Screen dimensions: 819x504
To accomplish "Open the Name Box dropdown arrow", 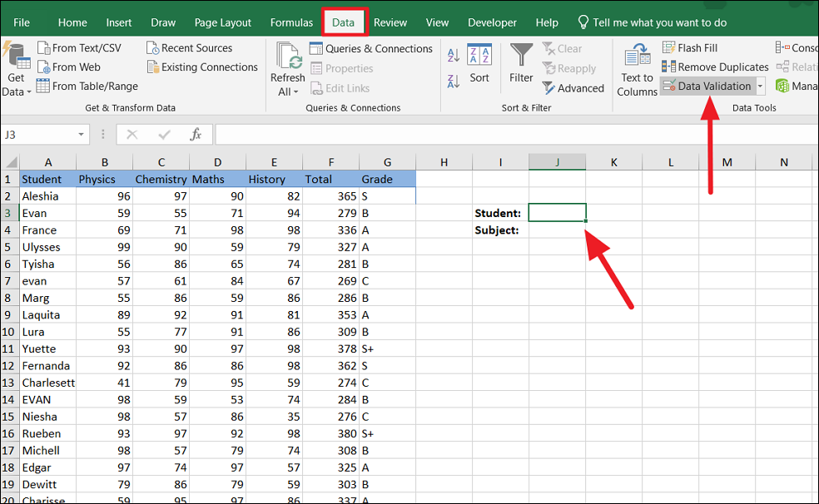I will [x=82, y=135].
